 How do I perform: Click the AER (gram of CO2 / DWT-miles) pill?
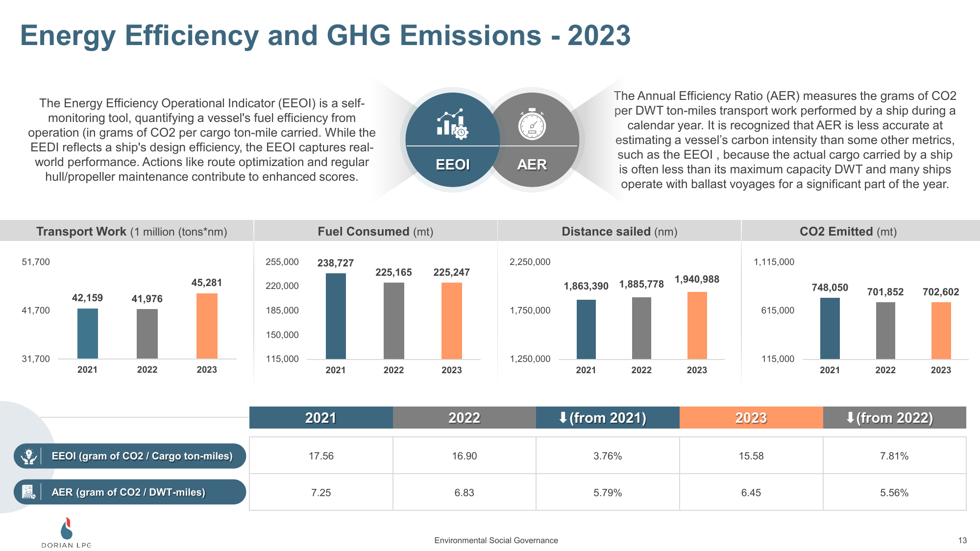[x=130, y=492]
